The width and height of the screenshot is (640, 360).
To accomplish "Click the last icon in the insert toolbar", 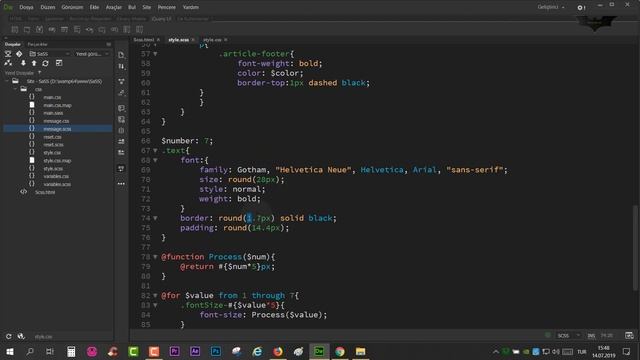I will [x=140, y=29].
